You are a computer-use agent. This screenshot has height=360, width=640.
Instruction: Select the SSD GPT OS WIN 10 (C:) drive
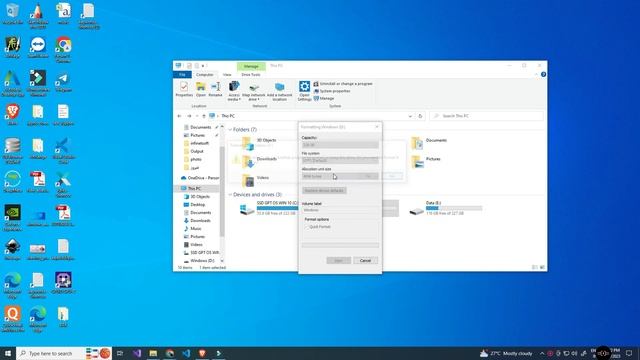(268, 208)
